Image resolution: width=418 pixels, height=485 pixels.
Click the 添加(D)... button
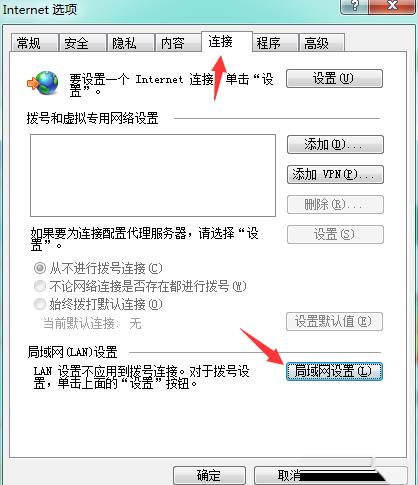[335, 144]
